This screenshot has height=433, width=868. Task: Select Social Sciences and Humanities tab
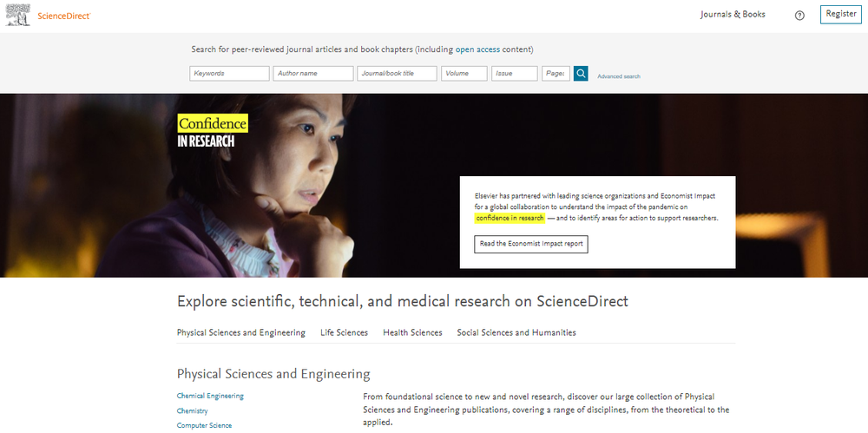516,333
